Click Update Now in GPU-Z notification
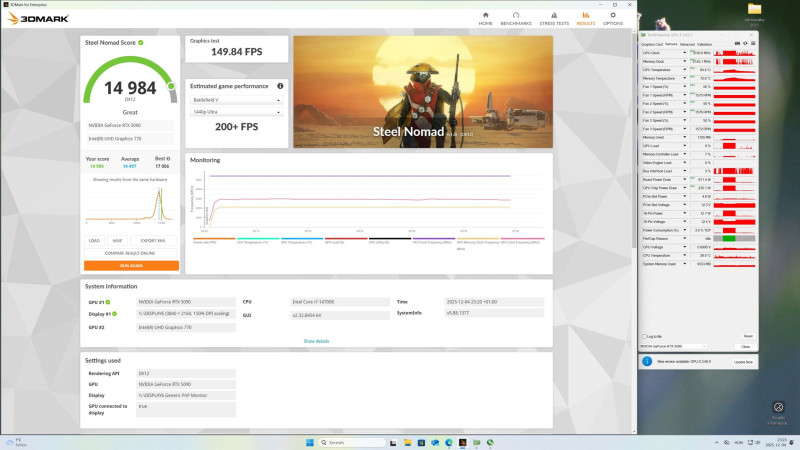Screen dimensions: 800x450 [x=743, y=362]
